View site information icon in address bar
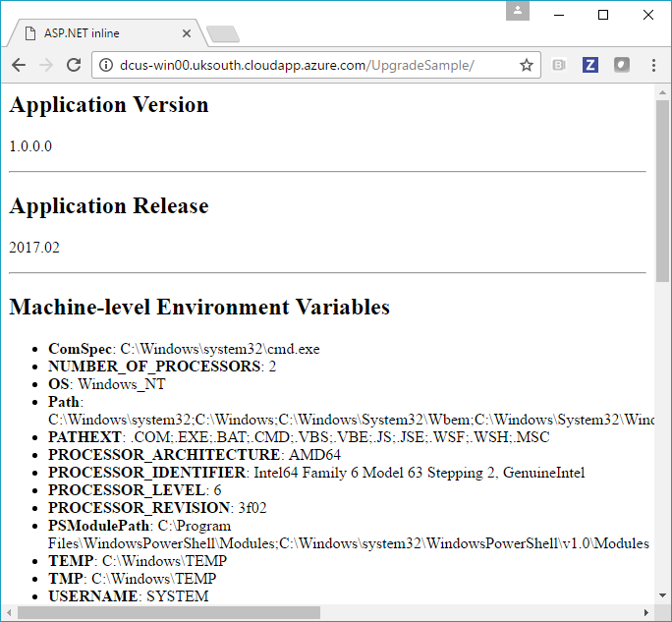 click(x=105, y=65)
